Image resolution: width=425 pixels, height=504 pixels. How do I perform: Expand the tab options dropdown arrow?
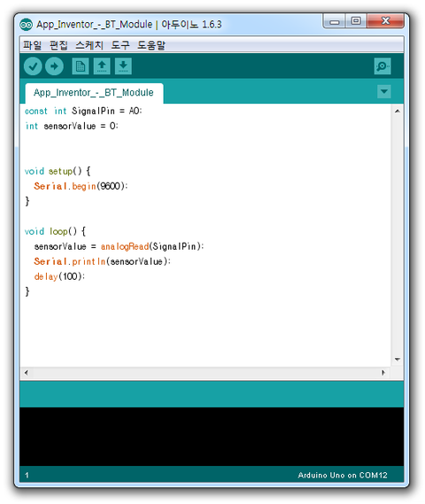(384, 91)
